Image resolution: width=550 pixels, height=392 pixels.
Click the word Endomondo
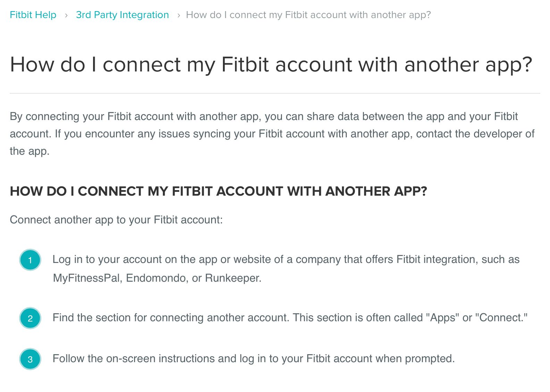156,278
